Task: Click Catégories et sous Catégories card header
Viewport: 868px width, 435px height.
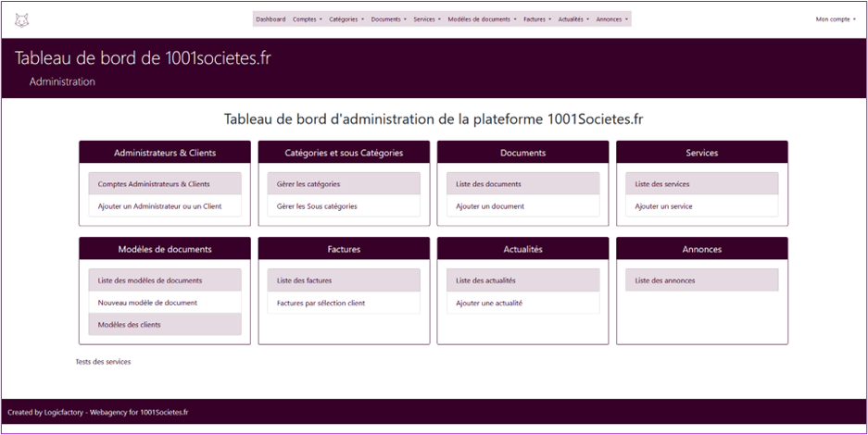Action: pos(344,153)
